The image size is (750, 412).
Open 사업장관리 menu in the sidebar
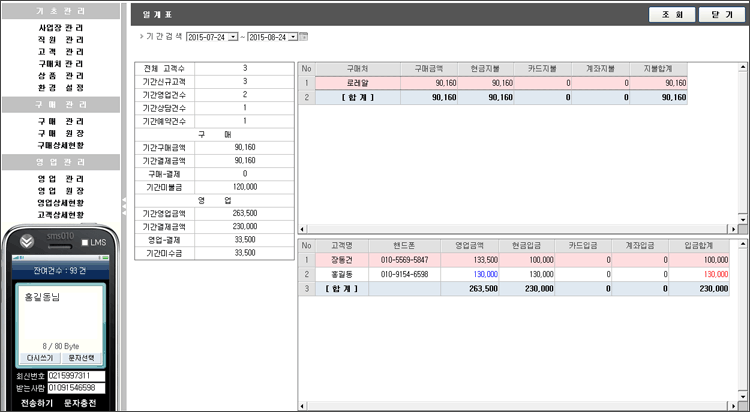(x=60, y=27)
